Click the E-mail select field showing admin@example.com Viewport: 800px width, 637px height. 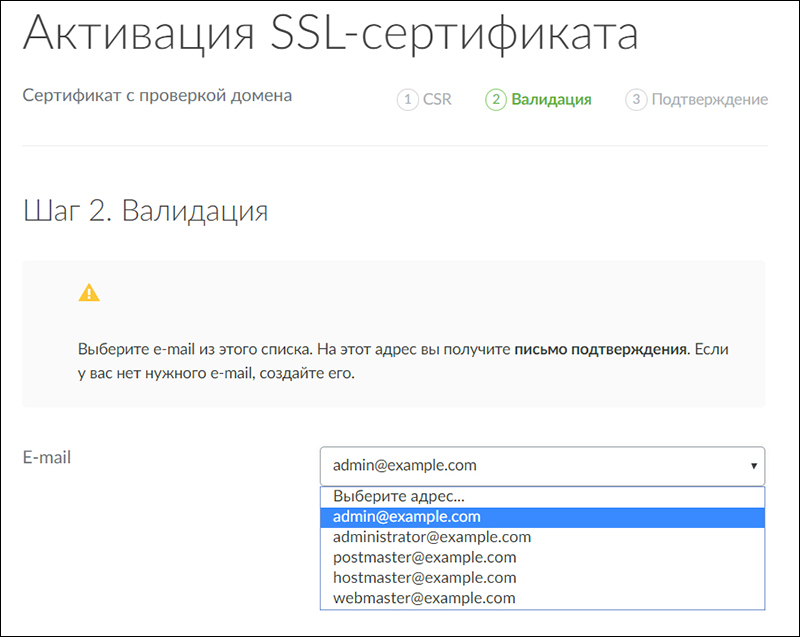click(530, 466)
